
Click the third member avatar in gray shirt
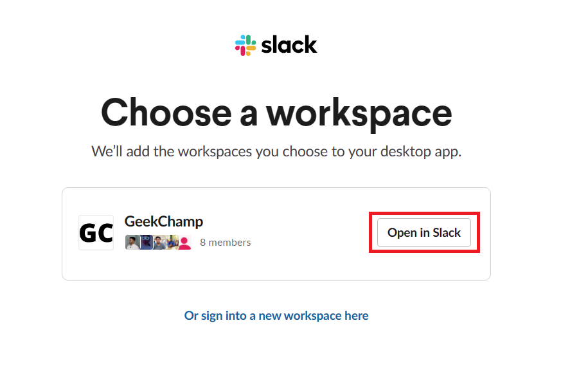159,243
